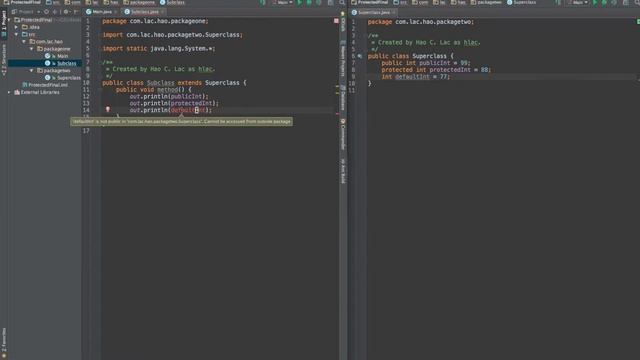Viewport: 640px width, 360px height.
Task: Click 'hlac' link in Subclass comment
Action: tap(205, 69)
